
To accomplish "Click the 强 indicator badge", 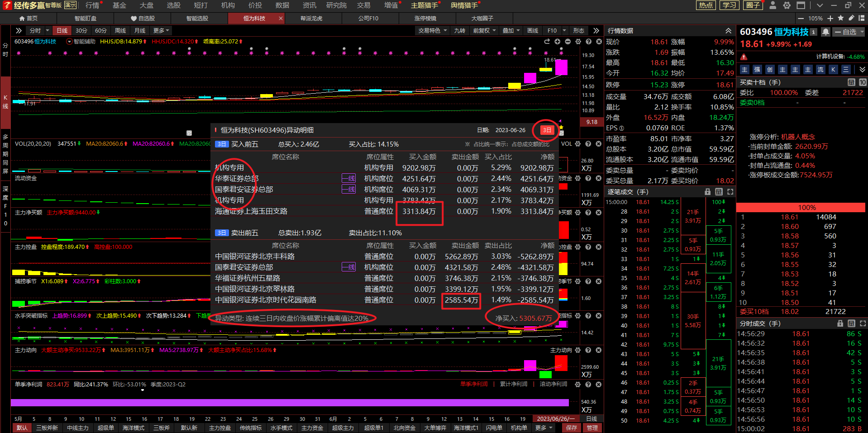I will [x=757, y=70].
